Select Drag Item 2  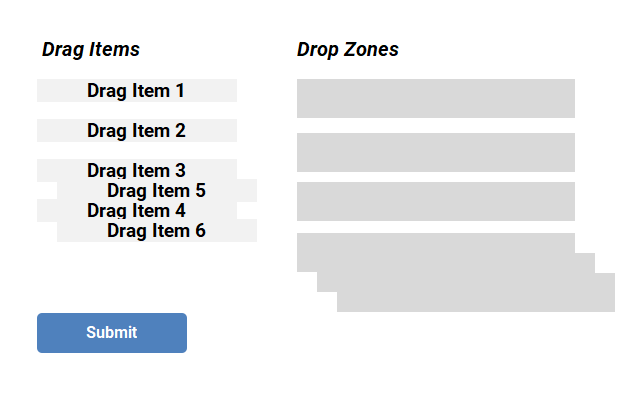(x=137, y=130)
